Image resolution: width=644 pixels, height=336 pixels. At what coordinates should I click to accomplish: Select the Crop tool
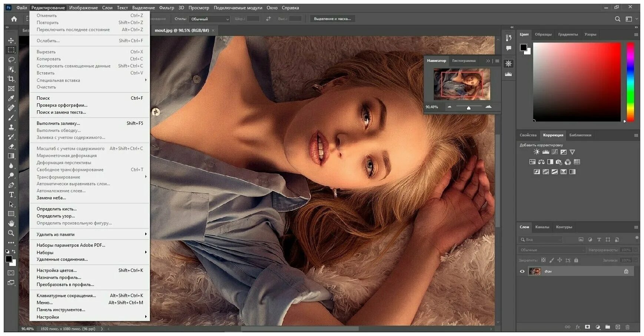(x=11, y=79)
